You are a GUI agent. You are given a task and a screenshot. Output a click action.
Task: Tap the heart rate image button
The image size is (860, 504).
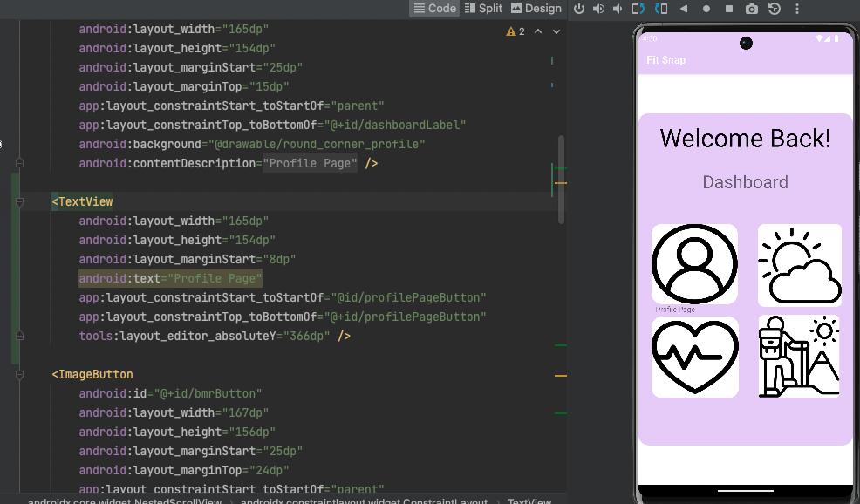click(695, 357)
